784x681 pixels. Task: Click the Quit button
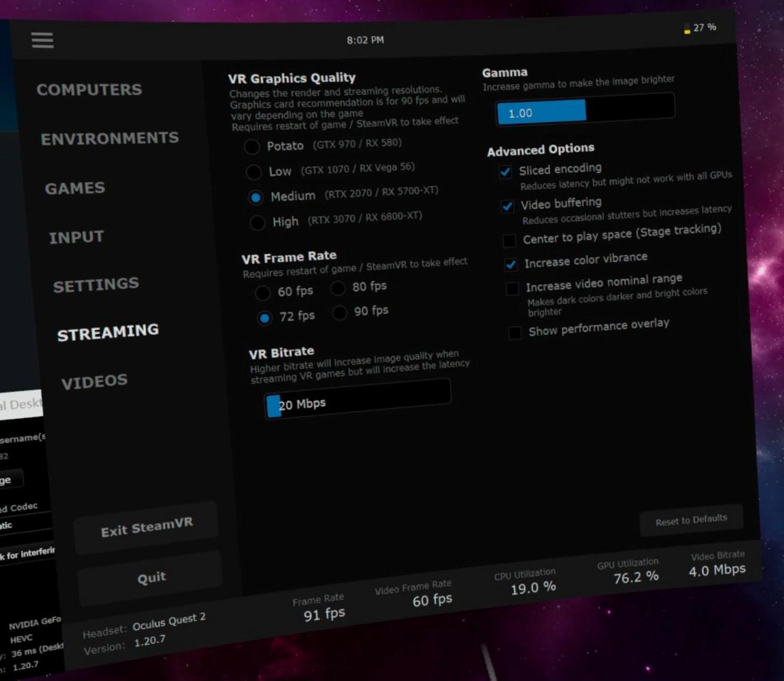151,578
